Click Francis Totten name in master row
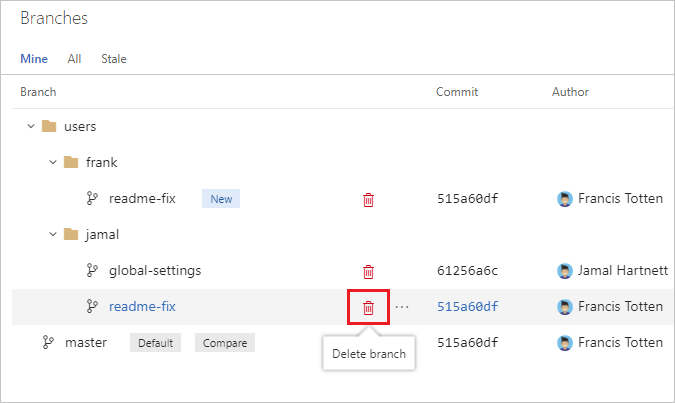 (x=620, y=342)
